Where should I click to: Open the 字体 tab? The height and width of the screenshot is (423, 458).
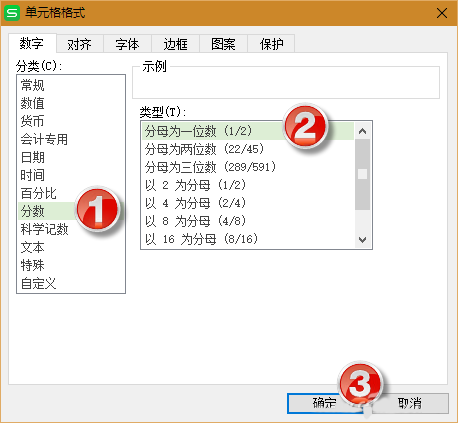[127, 44]
